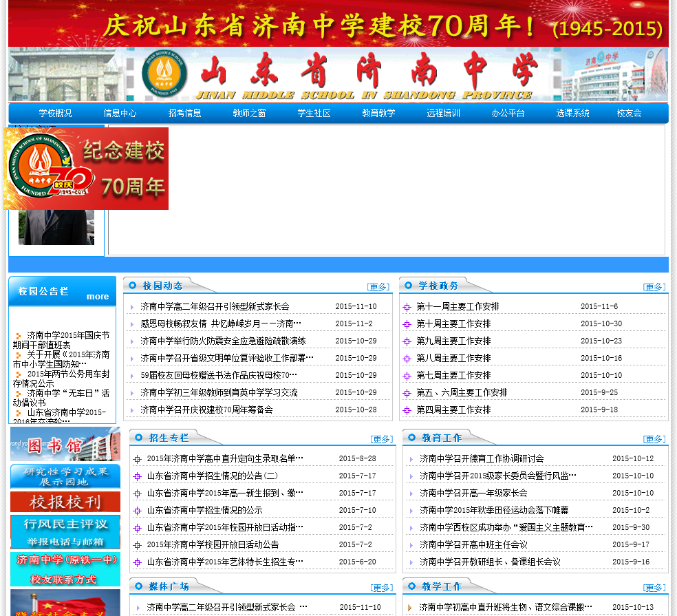Click the top 庆祝建校70周年 red banner
The height and width of the screenshot is (616, 677).
coord(338,24)
